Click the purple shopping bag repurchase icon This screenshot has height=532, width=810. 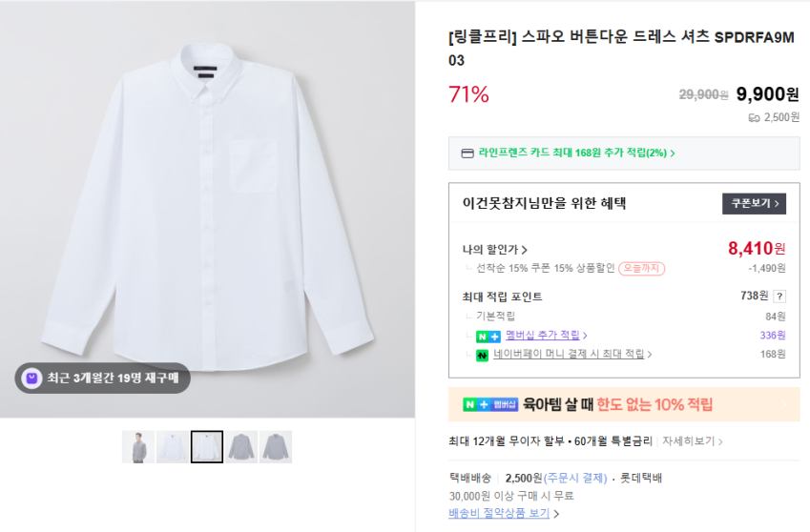click(x=31, y=379)
